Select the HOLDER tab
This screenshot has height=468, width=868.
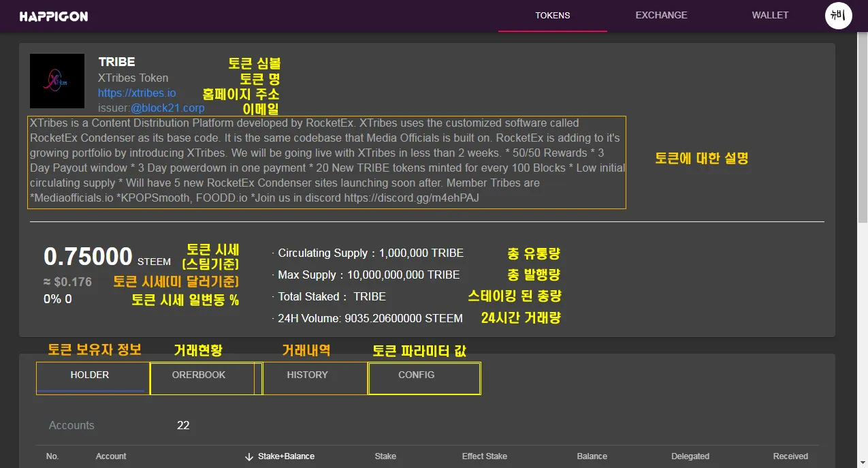90,375
